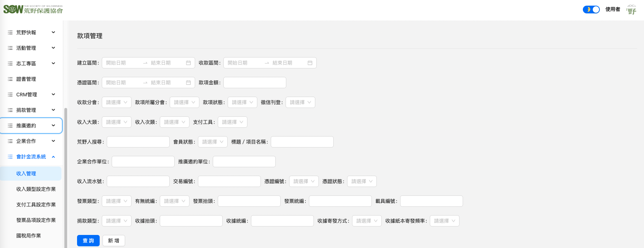
Task: Open the calendar icon in 建立區間
Action: pos(188,63)
